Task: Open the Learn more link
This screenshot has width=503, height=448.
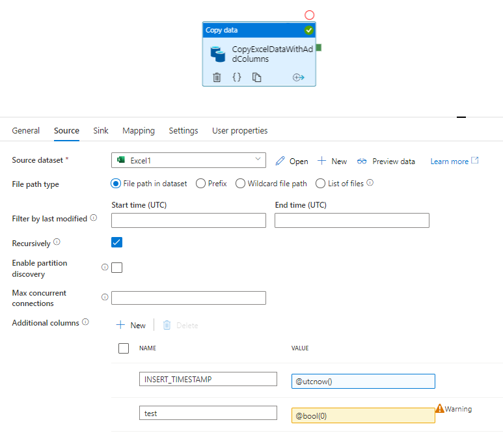Action: pyautogui.click(x=450, y=161)
